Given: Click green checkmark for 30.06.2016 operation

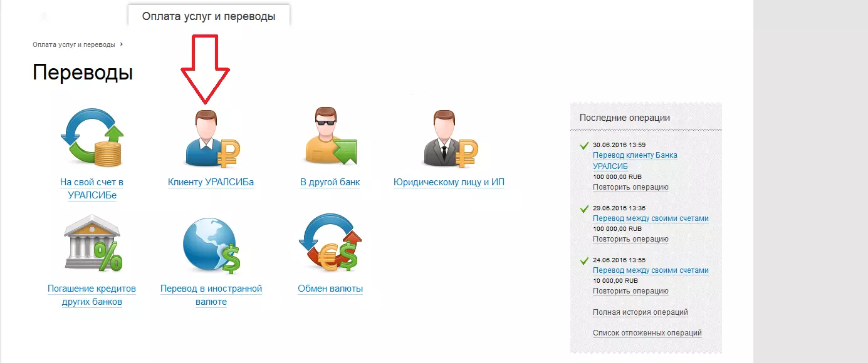Looking at the screenshot, I should 585,146.
